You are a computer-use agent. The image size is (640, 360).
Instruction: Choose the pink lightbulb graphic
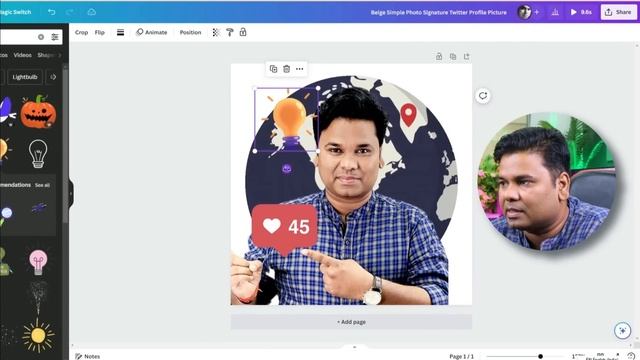38,262
